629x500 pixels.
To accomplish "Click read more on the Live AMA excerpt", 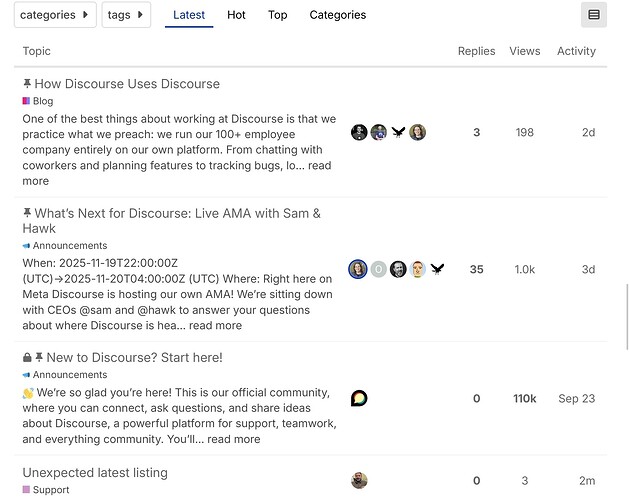I will (215, 325).
